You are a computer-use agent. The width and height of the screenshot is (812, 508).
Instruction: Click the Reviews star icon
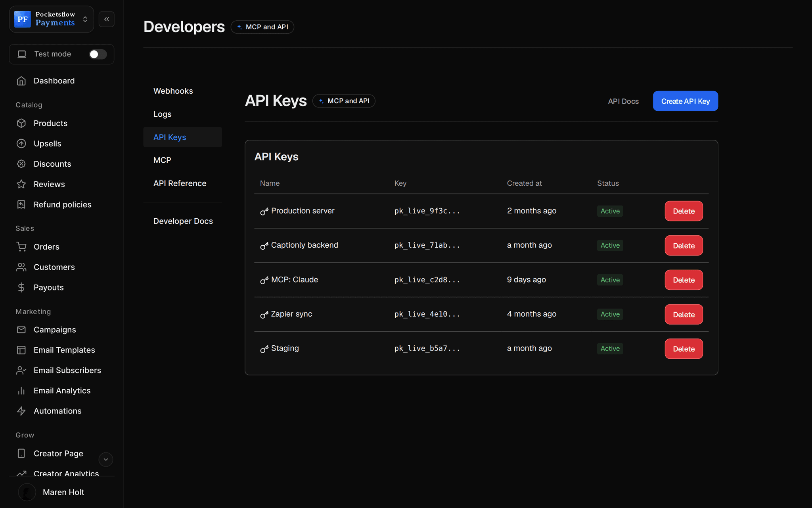click(x=21, y=184)
